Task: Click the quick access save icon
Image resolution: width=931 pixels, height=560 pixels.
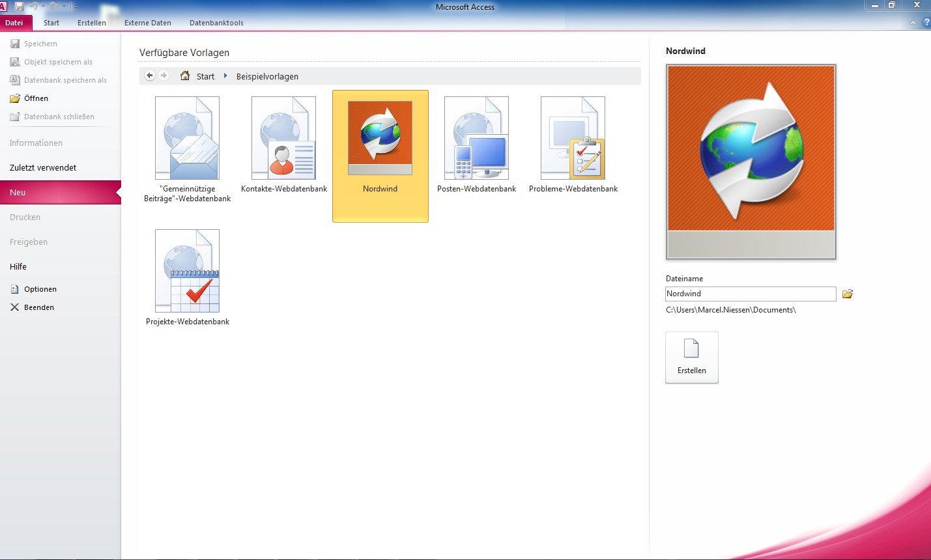Action: pyautogui.click(x=19, y=7)
